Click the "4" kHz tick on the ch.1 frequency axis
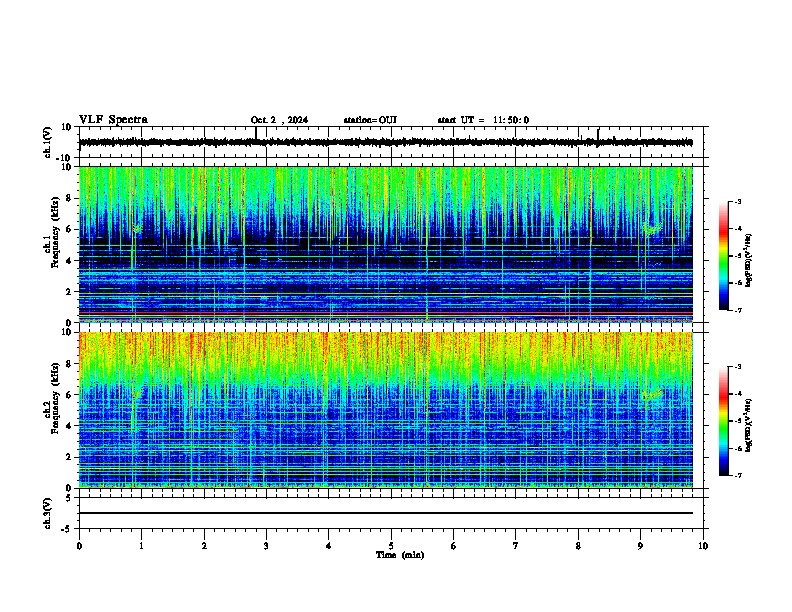 pos(70,261)
